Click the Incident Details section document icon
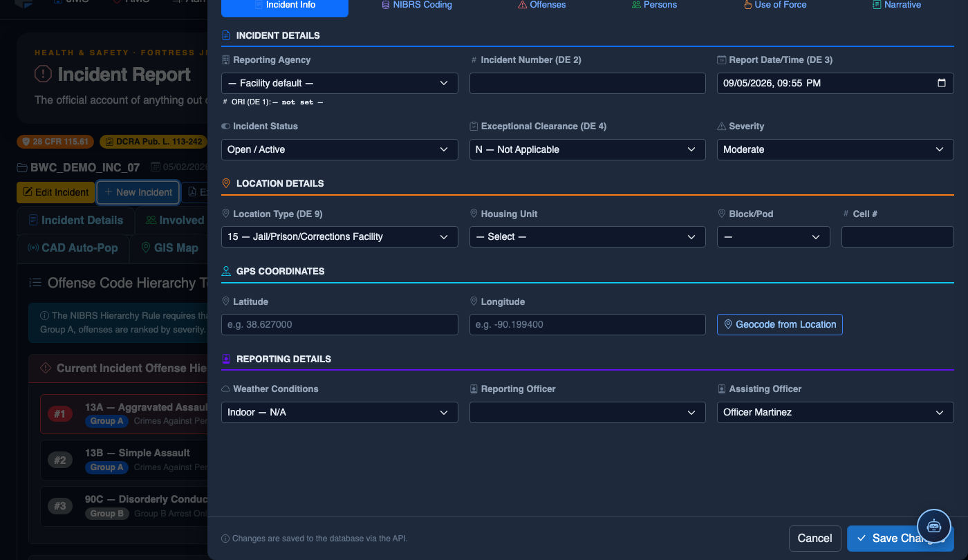 pyautogui.click(x=226, y=35)
